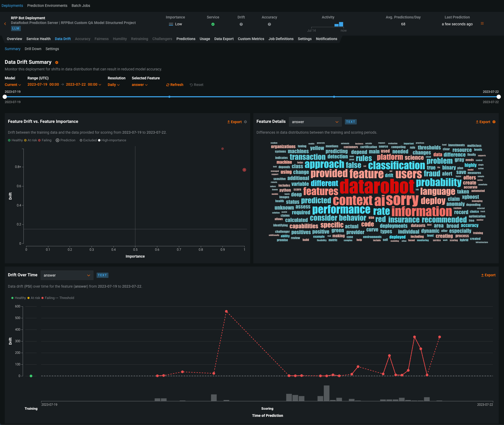Viewport: 504px width, 425px height.
Task: Click the Refresh button
Action: (x=175, y=85)
